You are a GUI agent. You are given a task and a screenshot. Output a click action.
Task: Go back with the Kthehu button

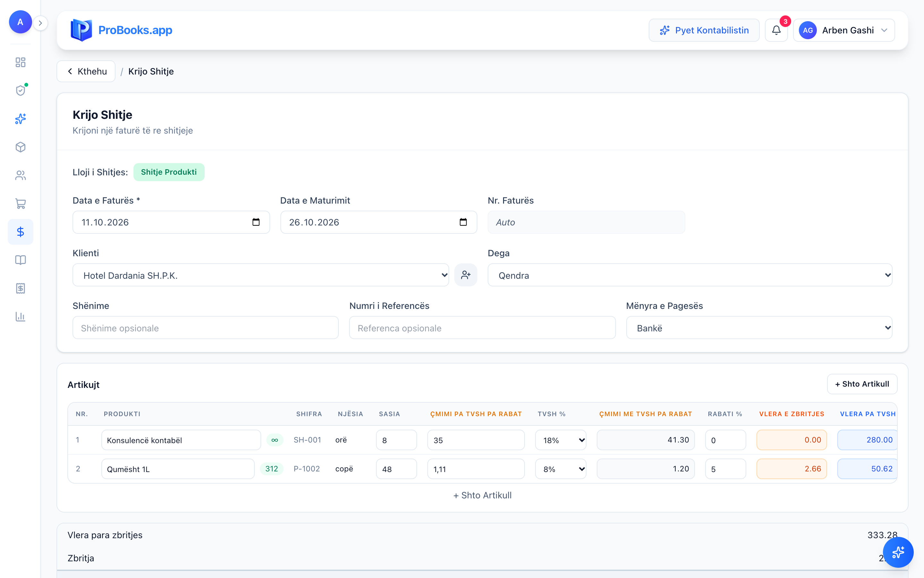point(86,72)
